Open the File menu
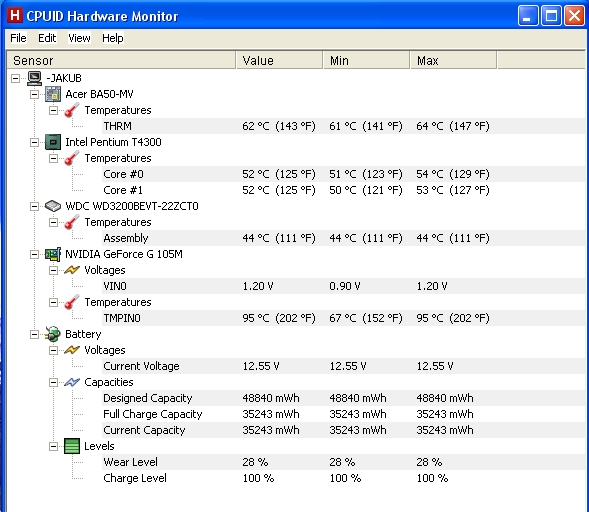This screenshot has width=589, height=512. (x=18, y=38)
